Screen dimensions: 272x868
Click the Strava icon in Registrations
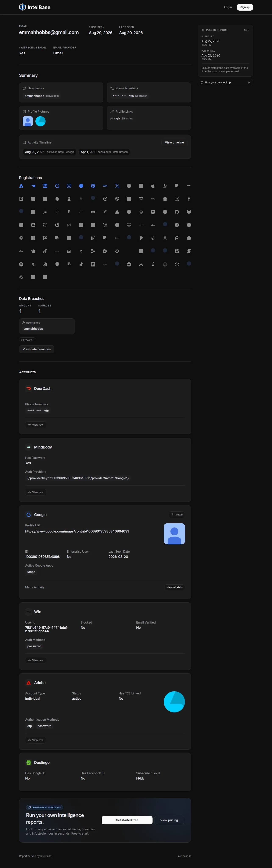coord(33,265)
